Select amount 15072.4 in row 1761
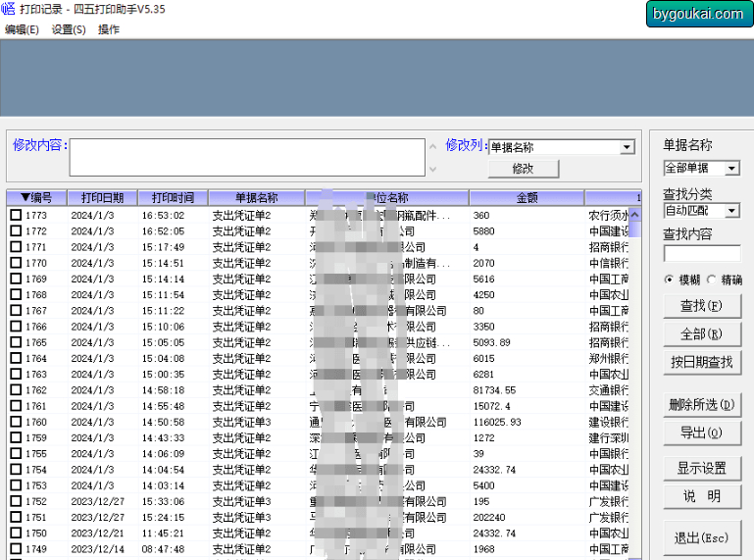 pyautogui.click(x=491, y=406)
